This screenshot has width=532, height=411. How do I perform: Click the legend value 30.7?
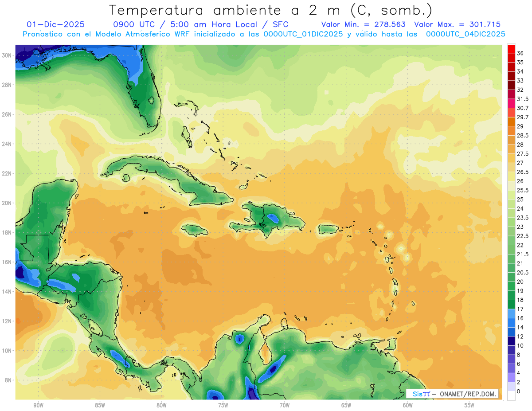(523, 108)
